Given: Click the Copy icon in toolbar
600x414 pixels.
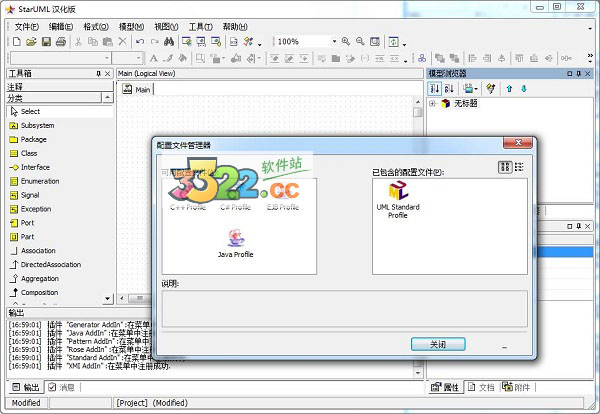Looking at the screenshot, I should pos(93,41).
